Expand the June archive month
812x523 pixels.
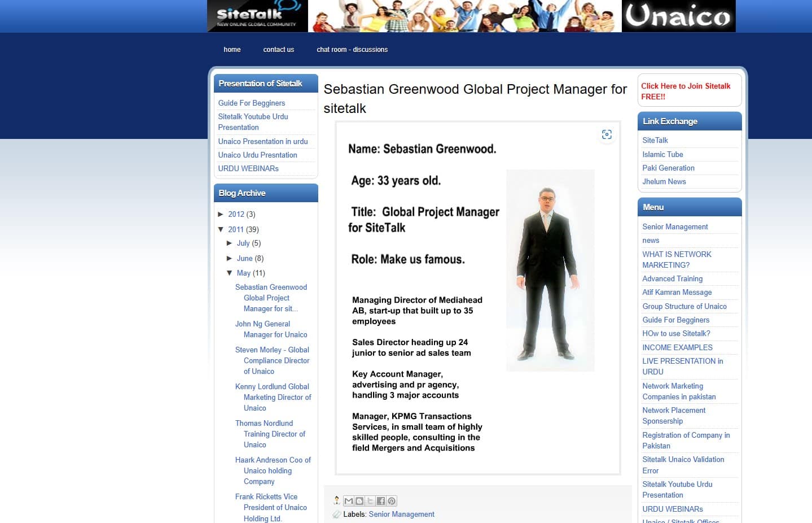230,258
